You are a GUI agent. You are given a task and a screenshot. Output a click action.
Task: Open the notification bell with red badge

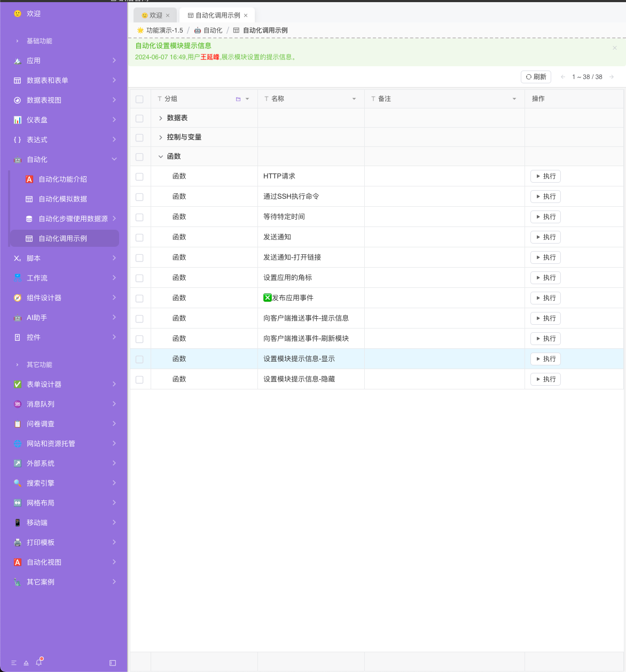38,662
